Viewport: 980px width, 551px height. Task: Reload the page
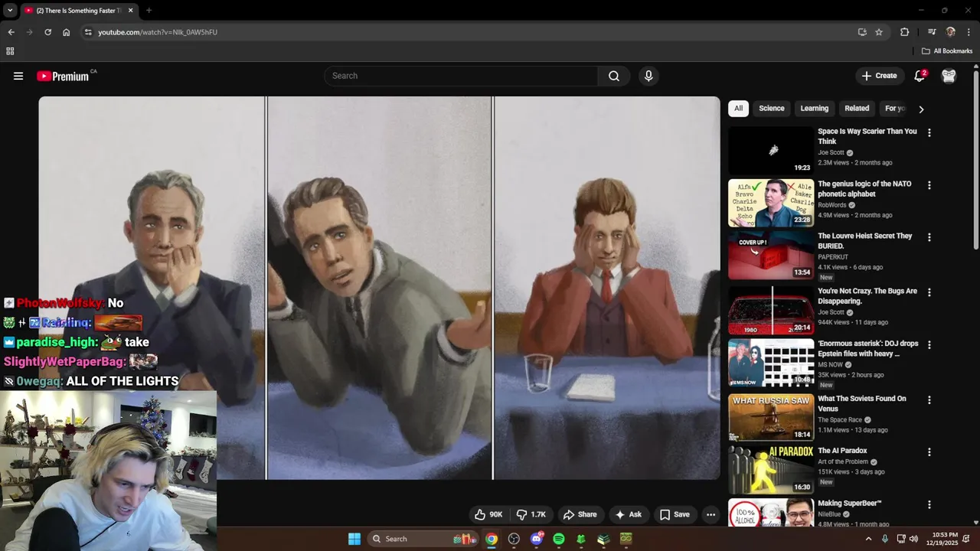(x=47, y=32)
